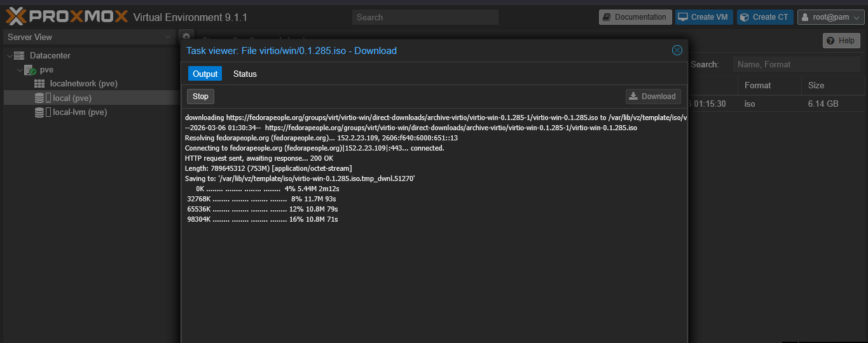
Task: Click the localnetwork grid icon
Action: click(39, 84)
